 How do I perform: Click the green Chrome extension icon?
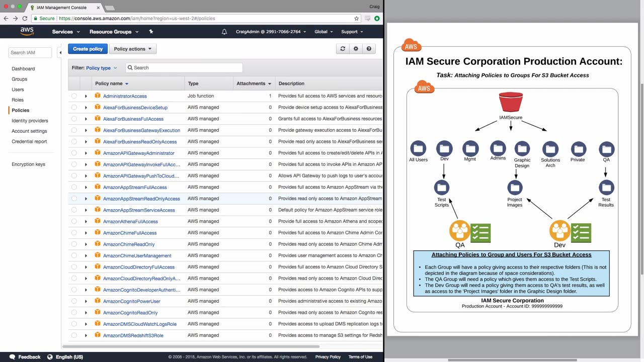point(377,19)
